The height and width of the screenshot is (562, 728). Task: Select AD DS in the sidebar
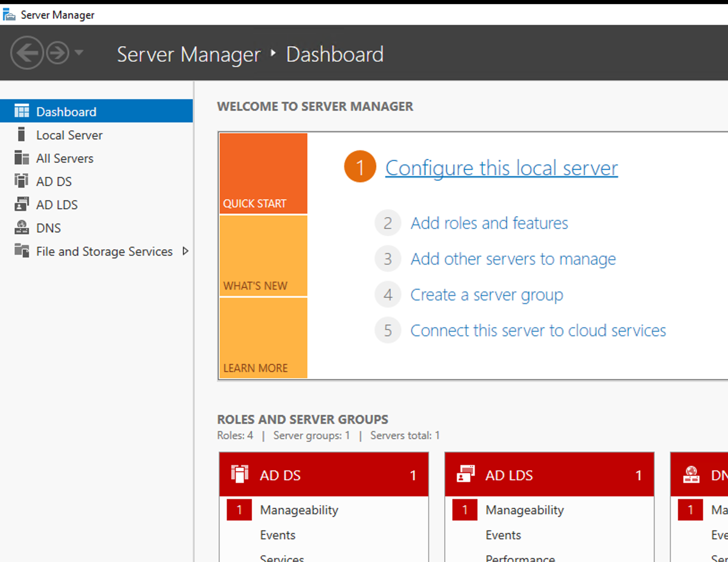[54, 182]
